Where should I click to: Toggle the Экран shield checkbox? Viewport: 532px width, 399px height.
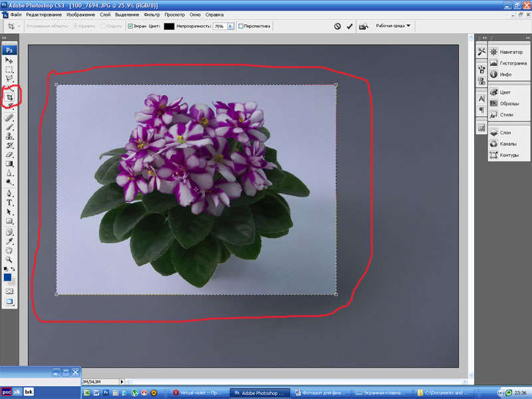(130, 27)
